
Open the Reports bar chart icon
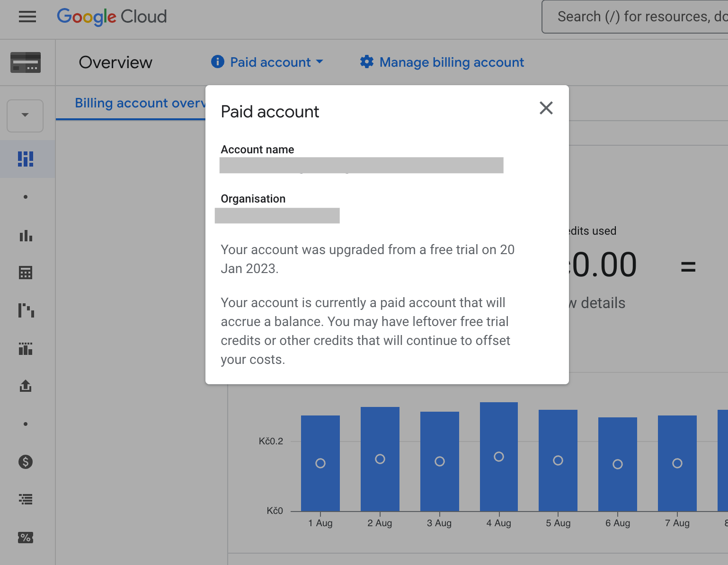(x=26, y=235)
